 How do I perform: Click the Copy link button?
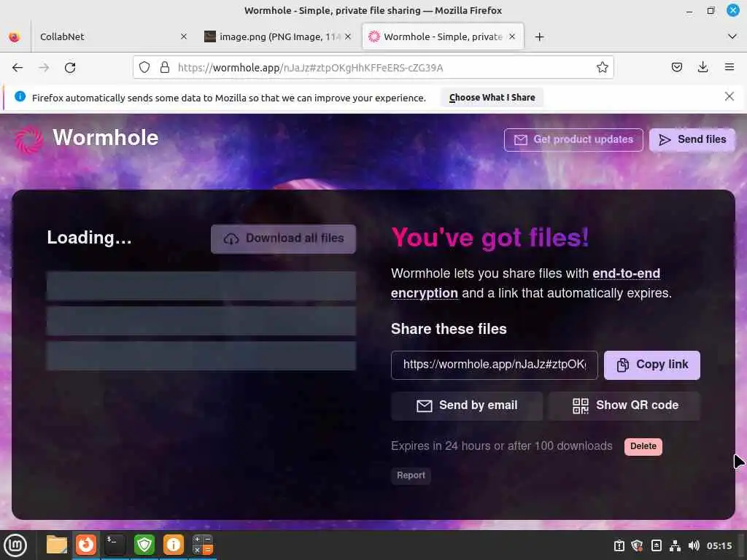(651, 365)
